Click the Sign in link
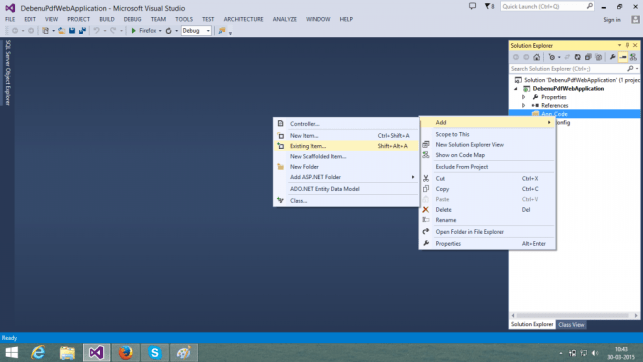The width and height of the screenshot is (643, 362). tap(612, 20)
